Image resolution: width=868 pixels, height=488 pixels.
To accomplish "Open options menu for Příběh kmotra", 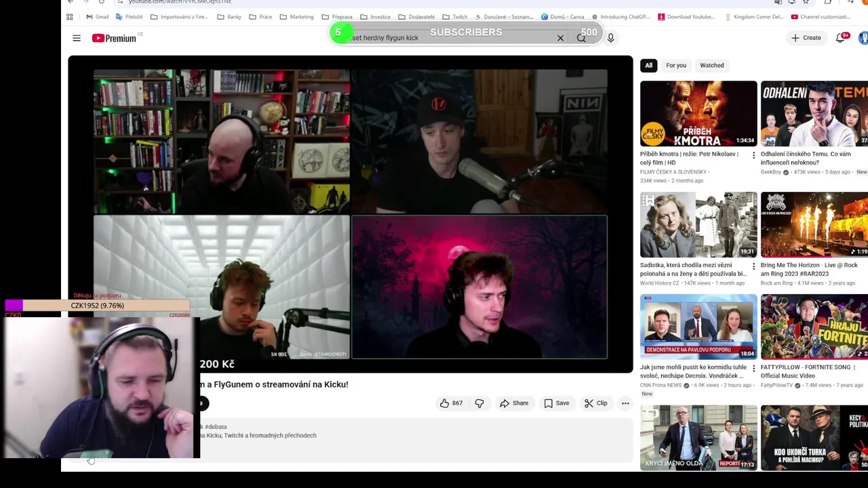I will tap(753, 155).
